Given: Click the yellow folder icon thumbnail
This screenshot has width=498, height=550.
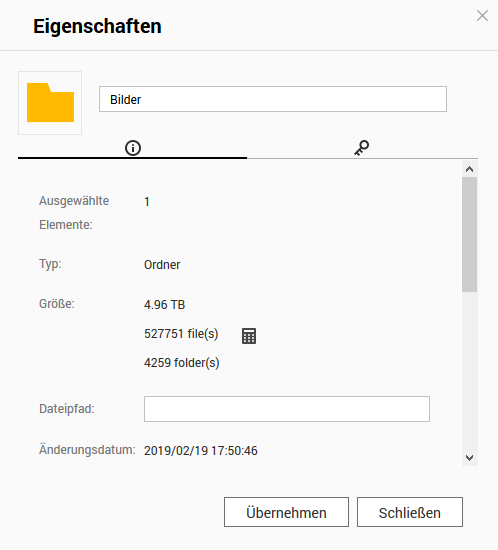Looking at the screenshot, I should pyautogui.click(x=50, y=103).
